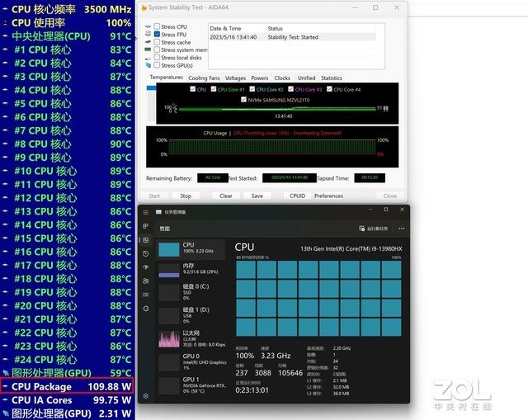Viewport: 528px width, 420px height.
Task: Select GPU 0 Intel UHD Graphics item
Action: [191, 361]
